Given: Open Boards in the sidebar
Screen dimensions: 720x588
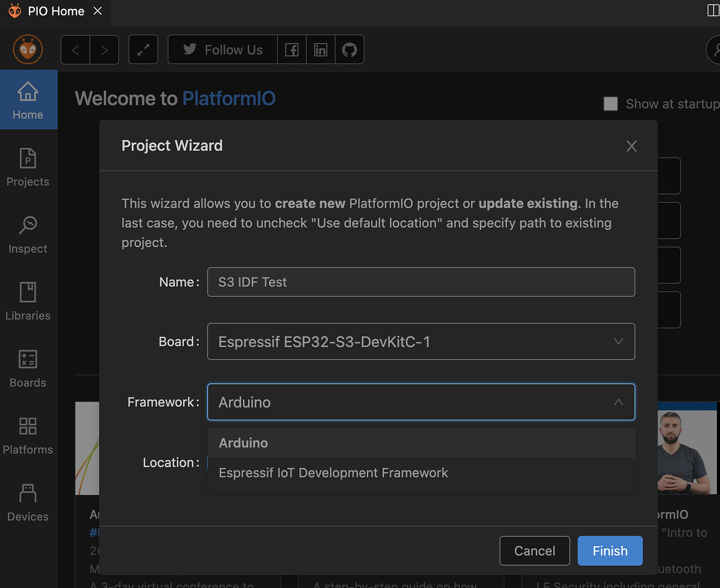Looking at the screenshot, I should [x=28, y=369].
